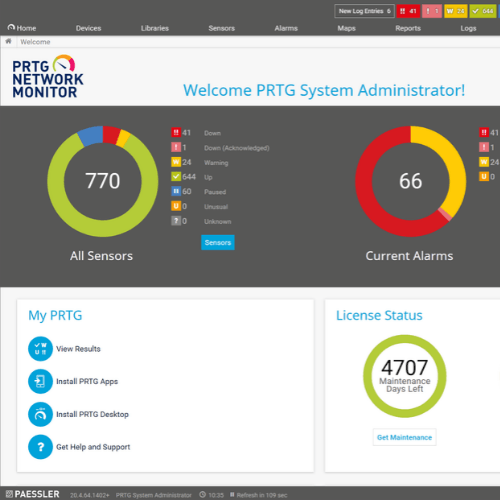Click New Log Entries button
The height and width of the screenshot is (500, 500).
[364, 11]
